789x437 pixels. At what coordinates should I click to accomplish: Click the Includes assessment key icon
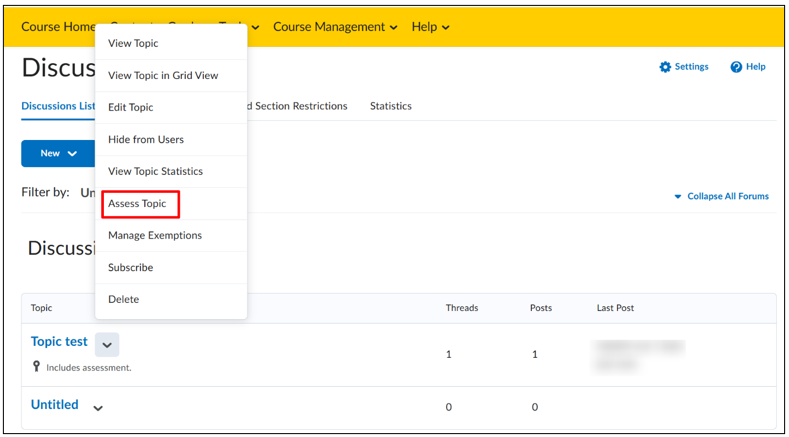pos(36,367)
